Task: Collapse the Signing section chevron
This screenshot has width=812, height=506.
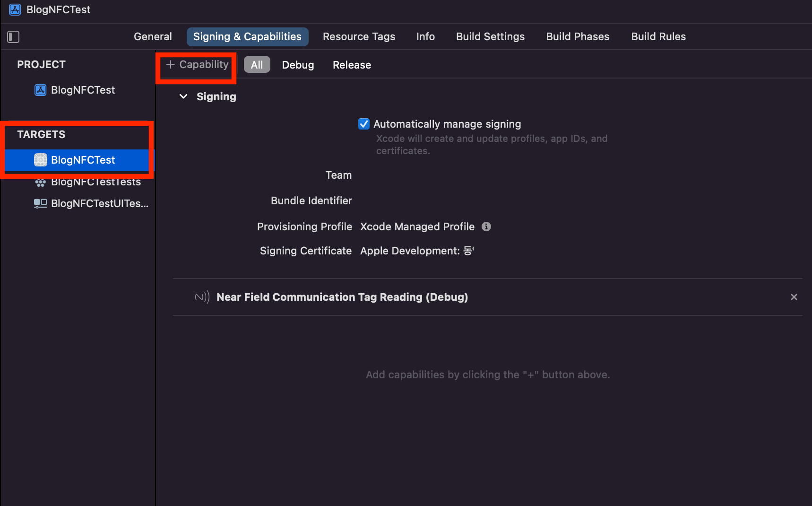Action: (183, 96)
